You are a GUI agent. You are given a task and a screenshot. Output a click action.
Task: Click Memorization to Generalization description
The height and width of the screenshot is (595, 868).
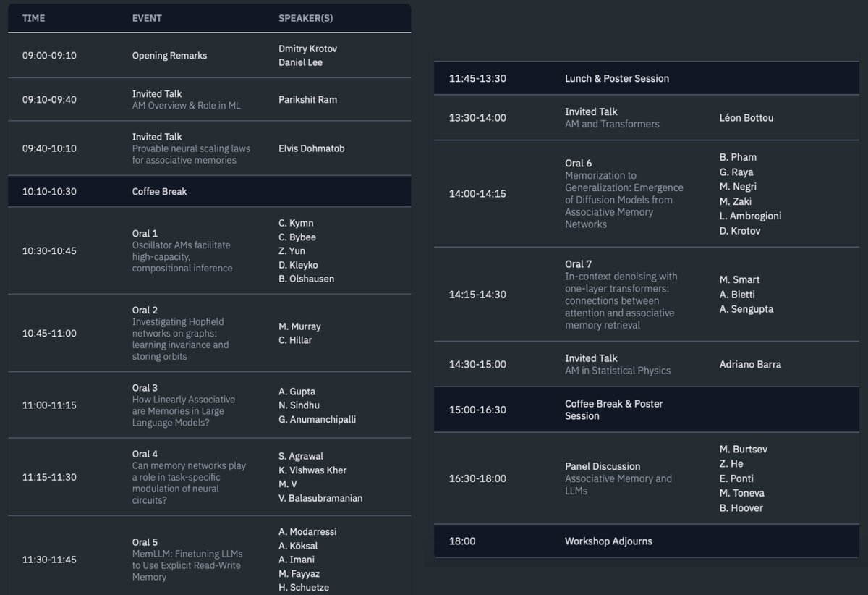[624, 200]
